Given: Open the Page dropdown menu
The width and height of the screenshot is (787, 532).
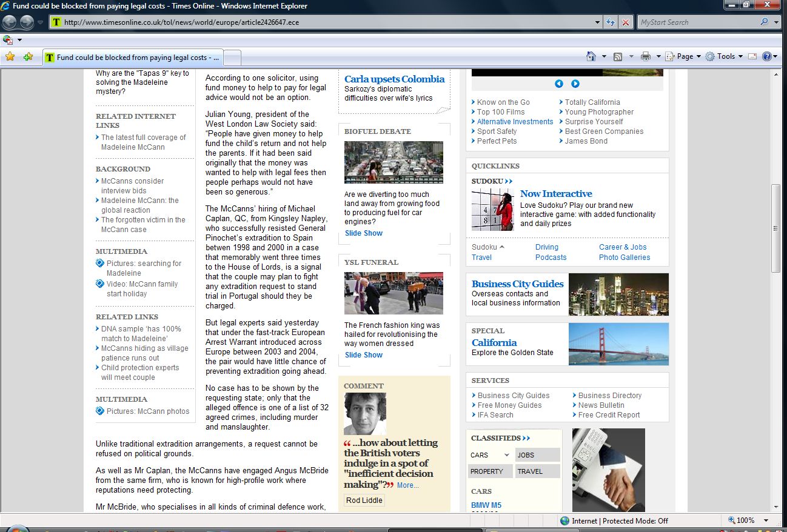Looking at the screenshot, I should [x=683, y=56].
